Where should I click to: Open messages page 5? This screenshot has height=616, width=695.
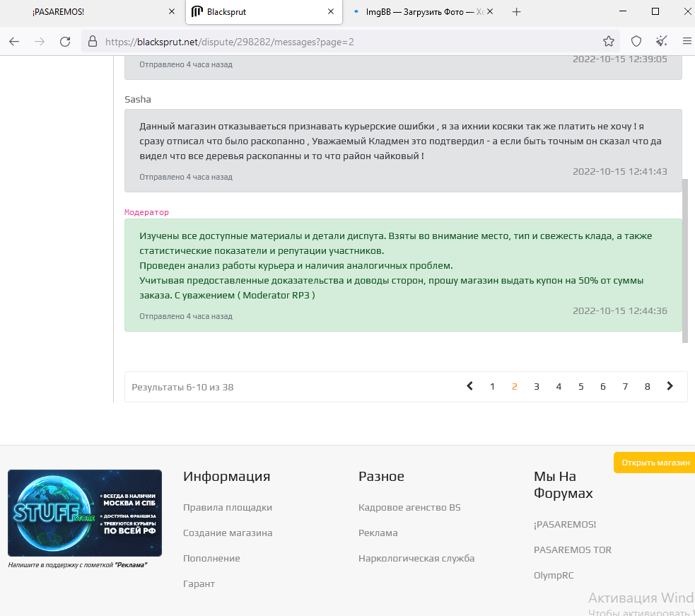tap(580, 387)
